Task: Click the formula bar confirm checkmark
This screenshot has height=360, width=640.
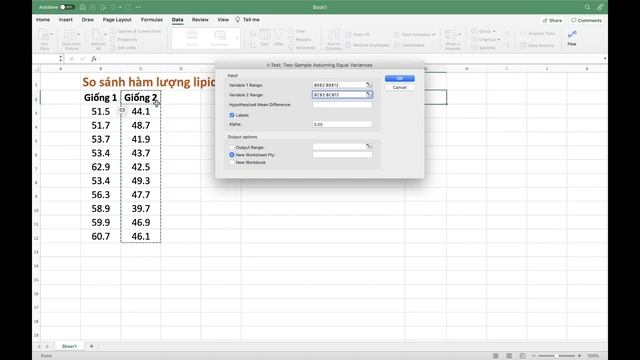Action: [x=83, y=59]
